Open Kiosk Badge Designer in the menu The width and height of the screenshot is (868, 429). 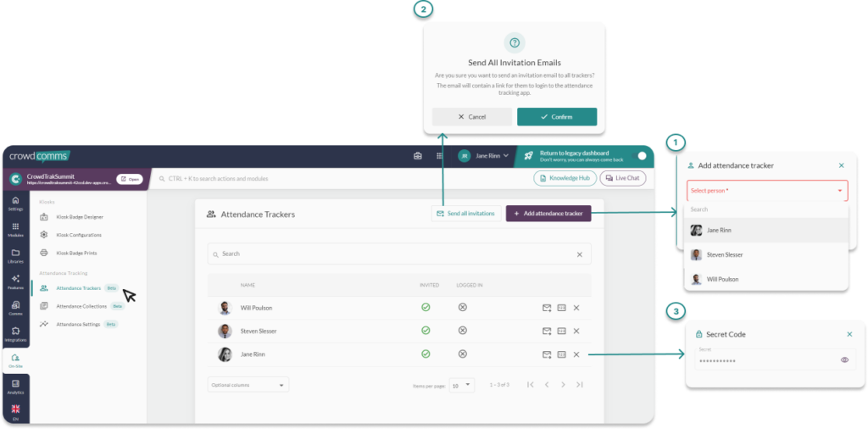79,217
